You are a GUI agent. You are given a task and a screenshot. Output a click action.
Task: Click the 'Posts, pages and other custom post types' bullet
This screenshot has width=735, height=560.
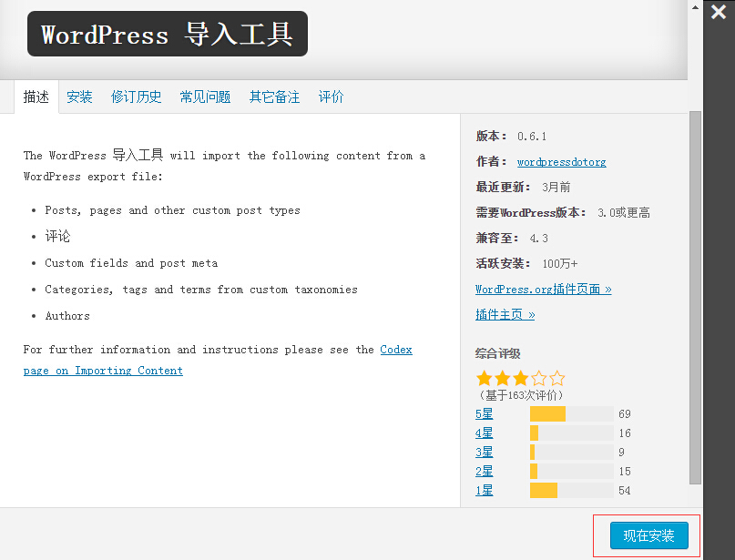click(x=172, y=210)
